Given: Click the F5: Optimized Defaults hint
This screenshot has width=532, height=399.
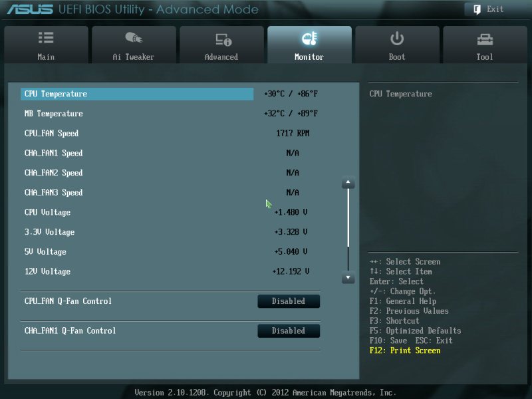Looking at the screenshot, I should coord(415,331).
